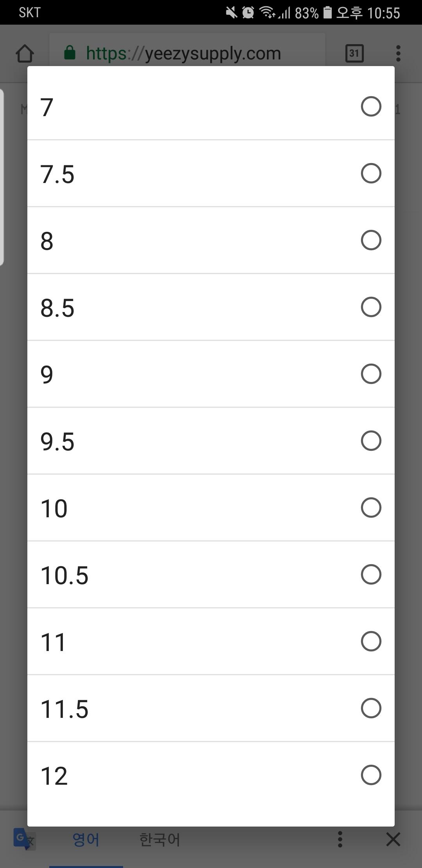
Task: Choose the size 8.5 radio option
Action: (371, 307)
